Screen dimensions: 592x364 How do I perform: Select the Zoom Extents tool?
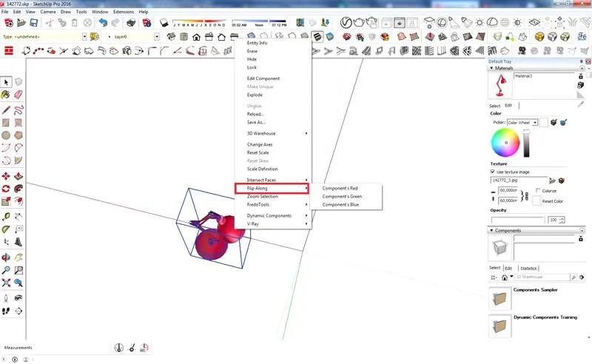(x=6, y=283)
